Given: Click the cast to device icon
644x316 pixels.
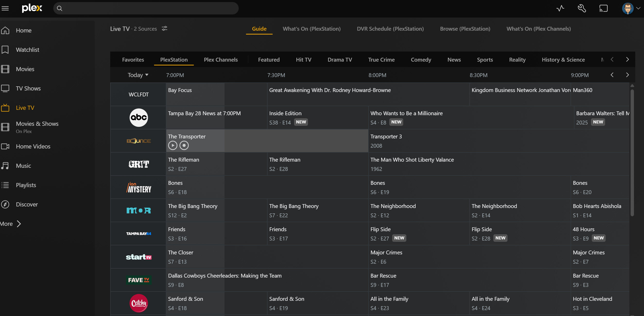Looking at the screenshot, I should tap(603, 8).
